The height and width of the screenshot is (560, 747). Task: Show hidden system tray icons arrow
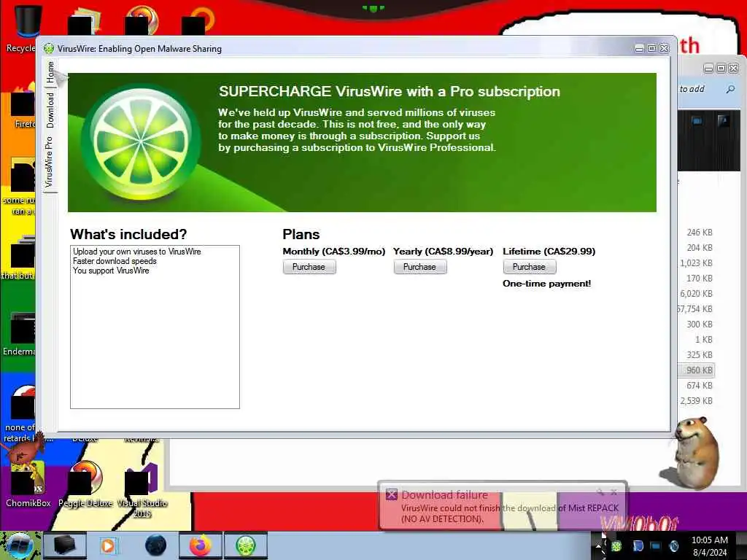coord(598,546)
